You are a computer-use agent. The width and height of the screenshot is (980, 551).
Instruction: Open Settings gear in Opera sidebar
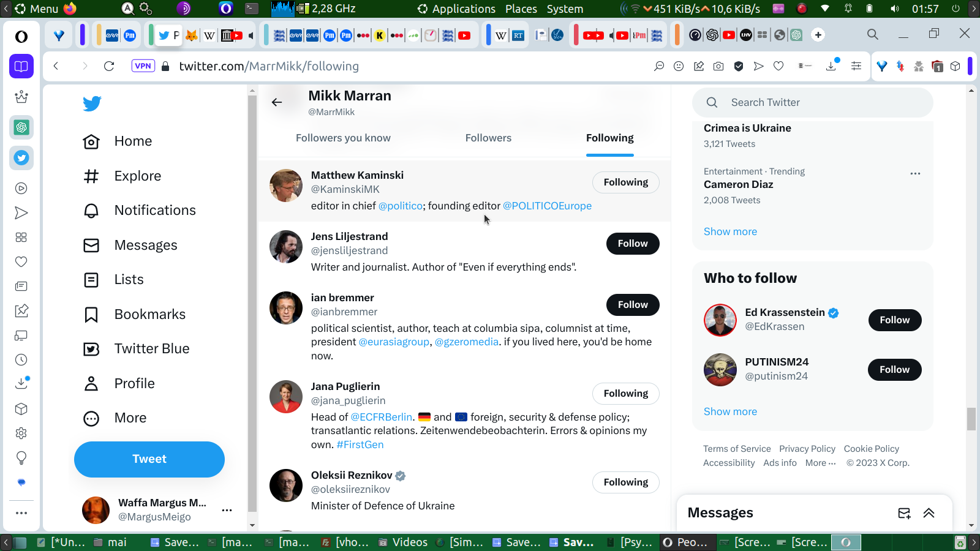(x=21, y=433)
